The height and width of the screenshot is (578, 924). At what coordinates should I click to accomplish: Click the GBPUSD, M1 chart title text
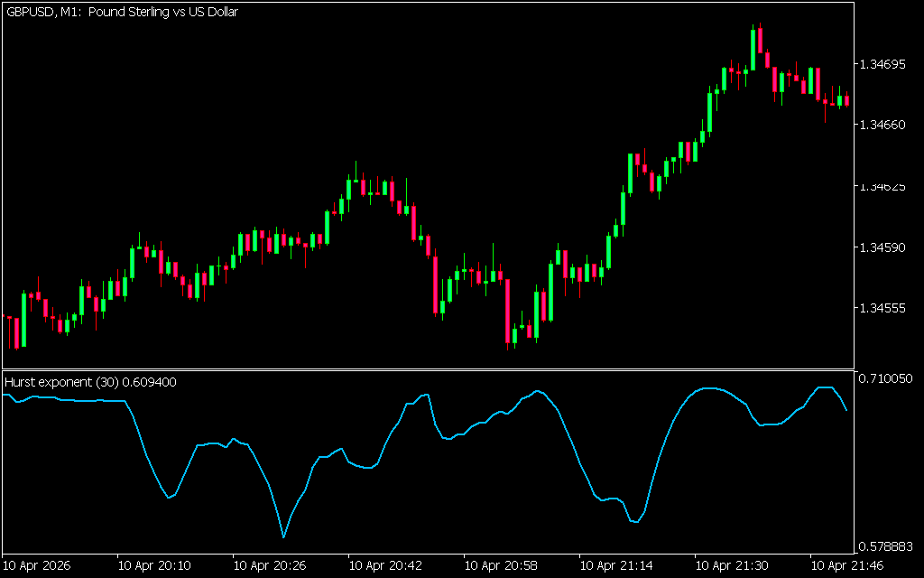[x=122, y=13]
